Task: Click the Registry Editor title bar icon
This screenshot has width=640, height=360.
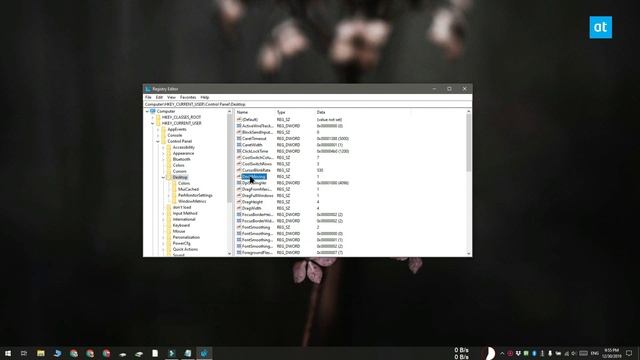Action: (x=148, y=89)
